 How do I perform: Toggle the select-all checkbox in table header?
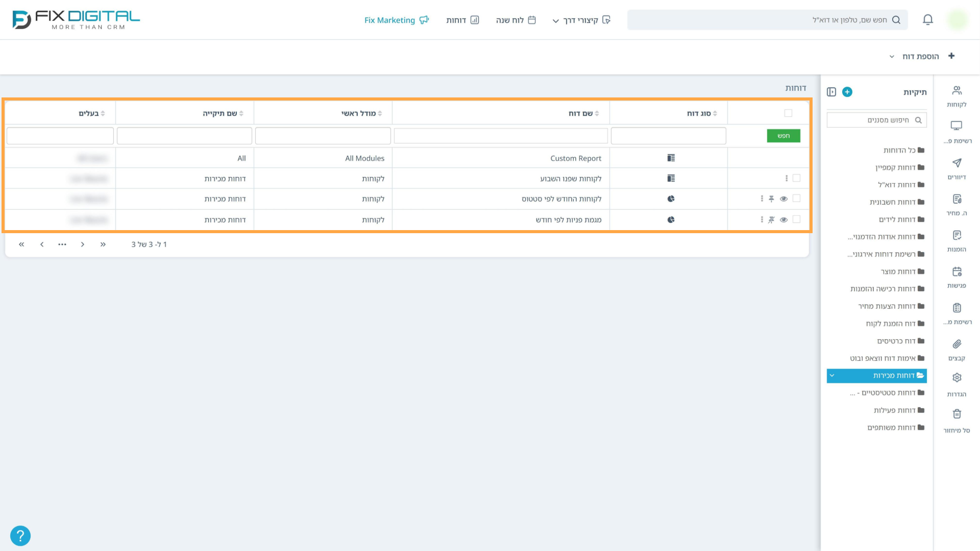click(788, 113)
